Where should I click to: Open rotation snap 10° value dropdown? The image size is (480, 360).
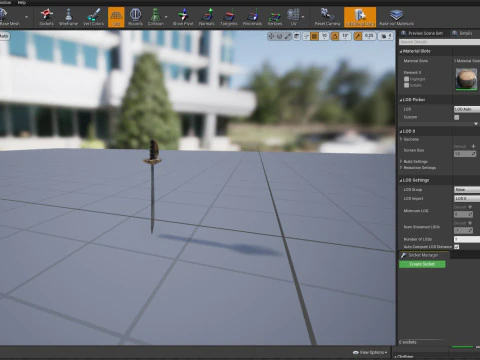(345, 36)
